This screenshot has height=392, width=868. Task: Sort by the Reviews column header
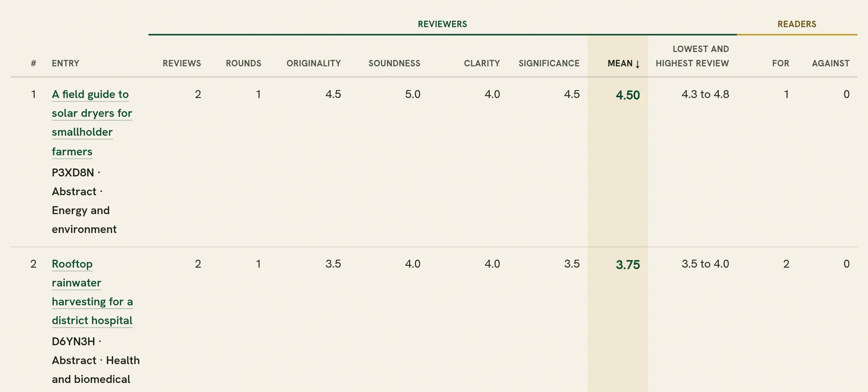(182, 63)
